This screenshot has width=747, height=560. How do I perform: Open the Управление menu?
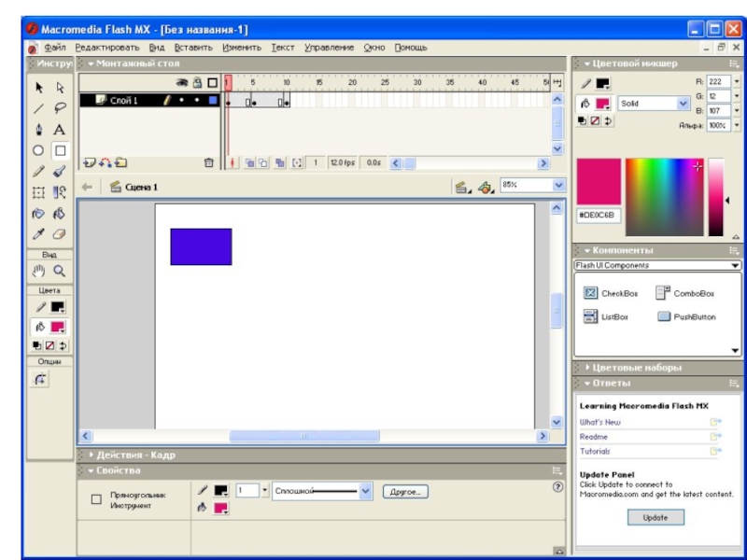(329, 47)
